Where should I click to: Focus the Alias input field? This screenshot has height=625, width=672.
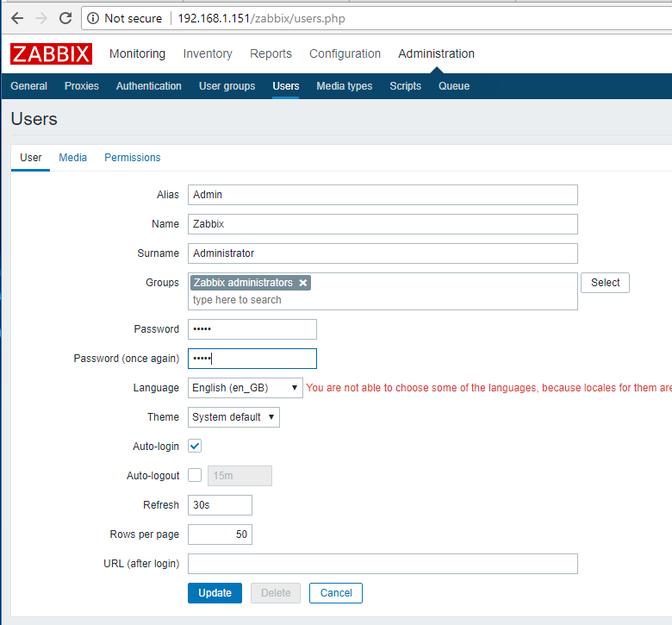pyautogui.click(x=383, y=195)
